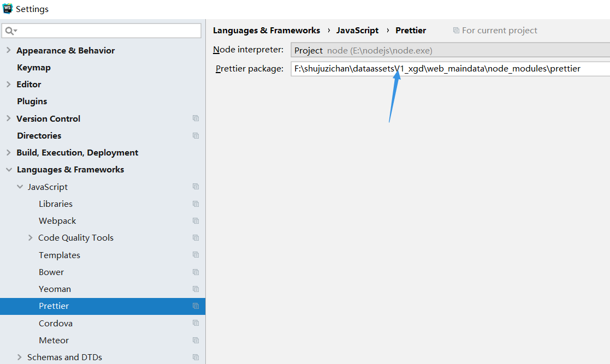Viewport: 610px width, 364px height.
Task: Click the project-level icon beside Webpack
Action: coord(196,220)
